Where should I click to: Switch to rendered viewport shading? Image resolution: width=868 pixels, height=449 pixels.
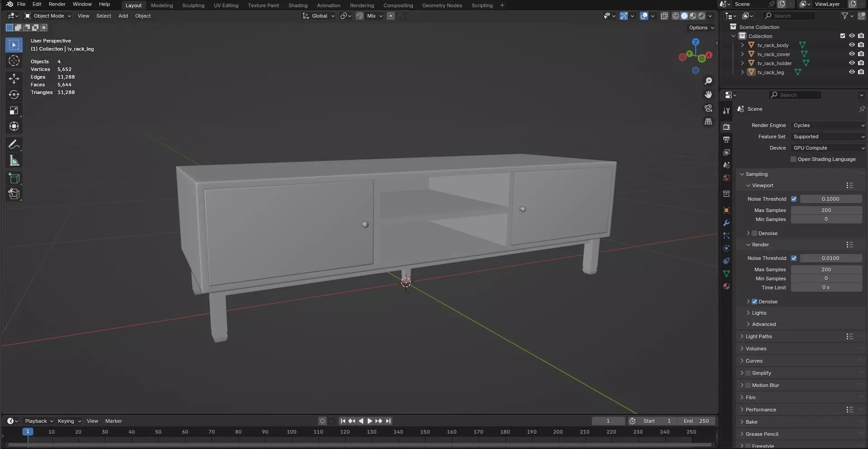(702, 16)
